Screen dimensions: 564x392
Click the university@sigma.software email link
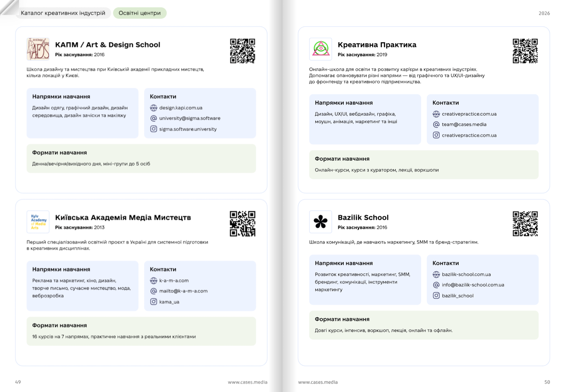(x=190, y=118)
